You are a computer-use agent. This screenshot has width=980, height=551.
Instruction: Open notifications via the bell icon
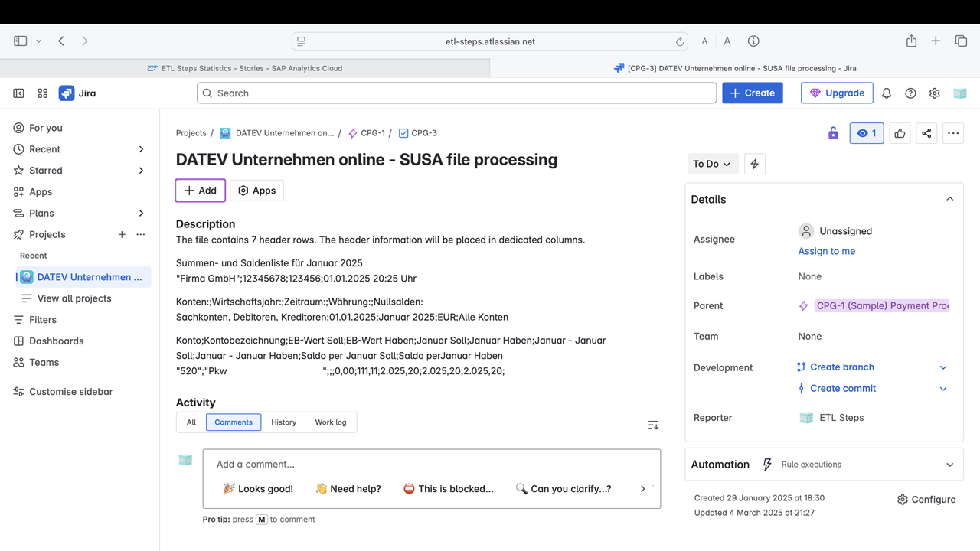pos(886,93)
